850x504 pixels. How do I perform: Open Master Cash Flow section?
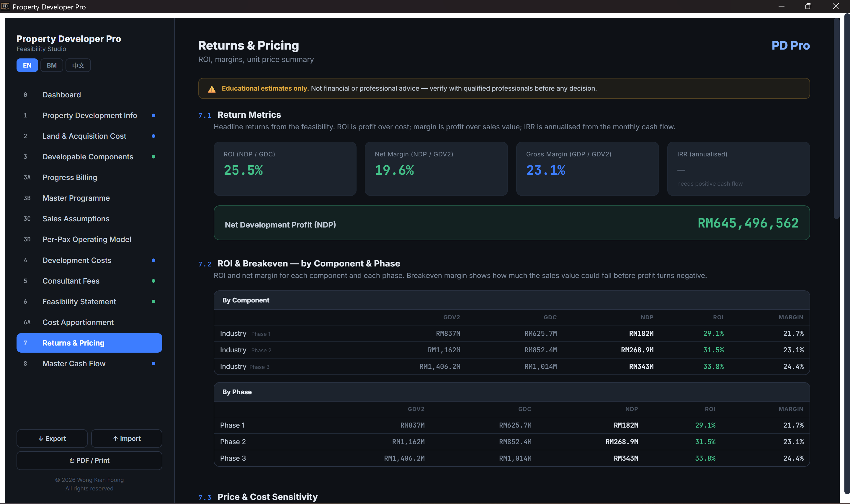pyautogui.click(x=89, y=364)
